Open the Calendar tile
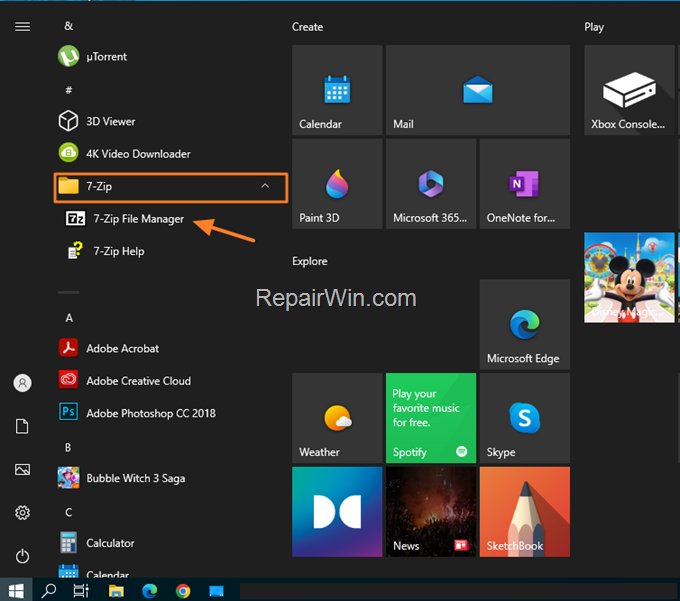 click(x=337, y=90)
